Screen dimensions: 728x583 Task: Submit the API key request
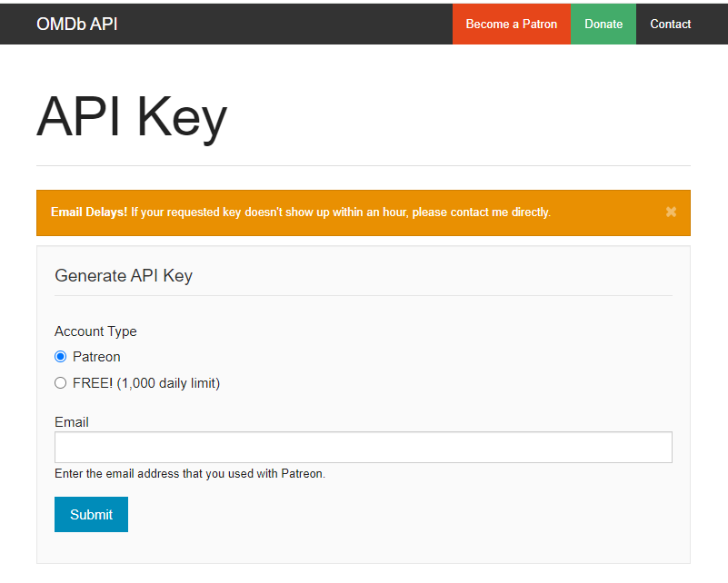[91, 514]
